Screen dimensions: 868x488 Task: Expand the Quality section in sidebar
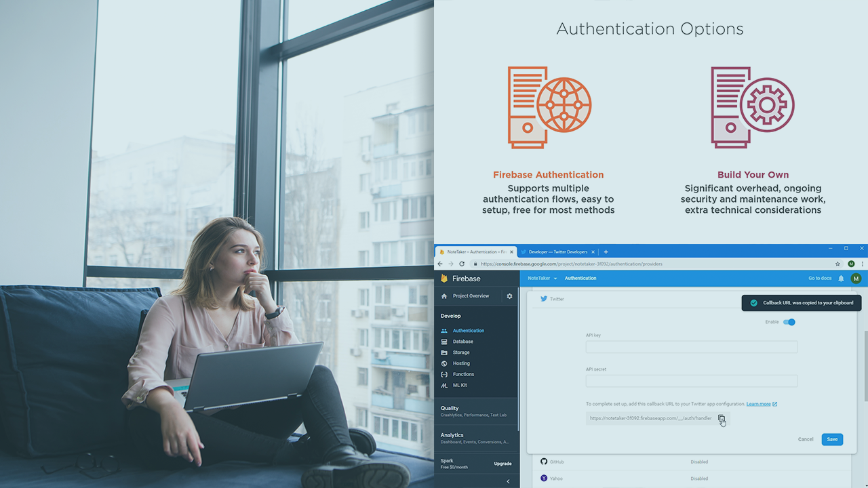tap(475, 411)
